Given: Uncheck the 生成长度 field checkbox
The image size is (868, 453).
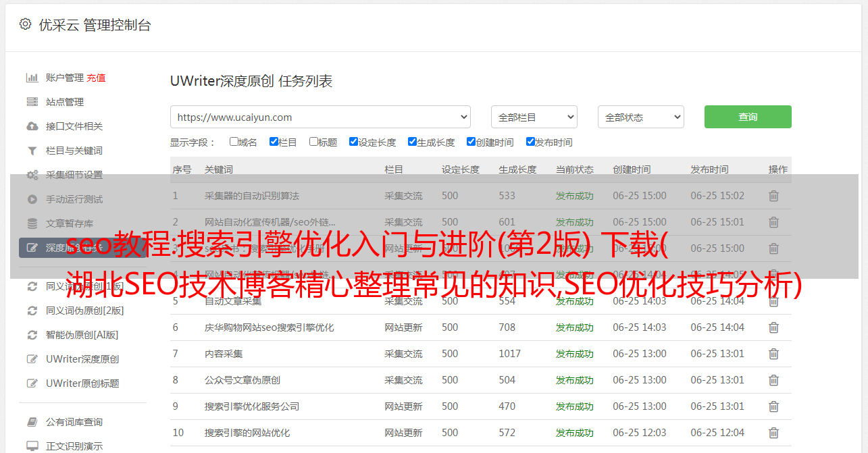Looking at the screenshot, I should pos(412,142).
